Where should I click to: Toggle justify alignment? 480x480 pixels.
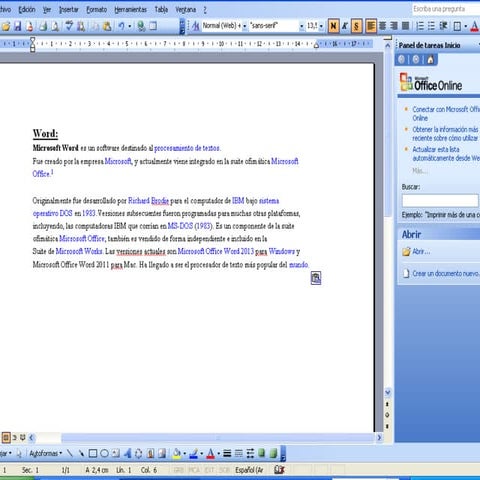click(x=405, y=26)
